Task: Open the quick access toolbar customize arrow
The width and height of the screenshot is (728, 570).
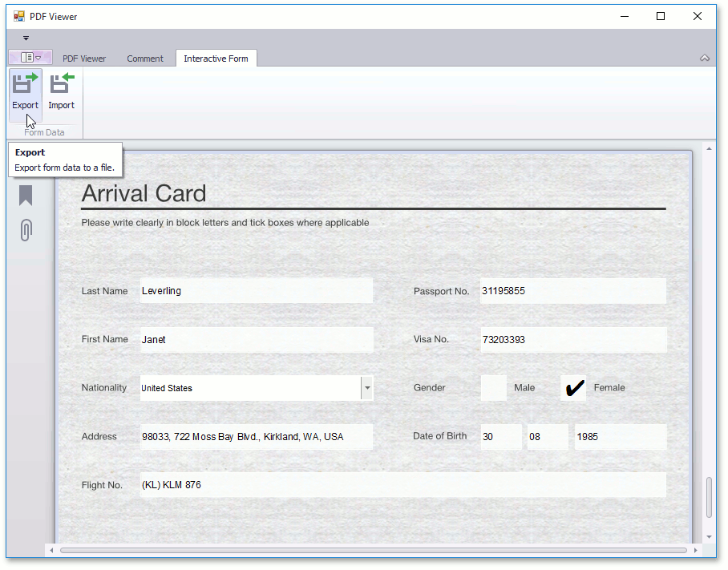Action: pos(26,38)
